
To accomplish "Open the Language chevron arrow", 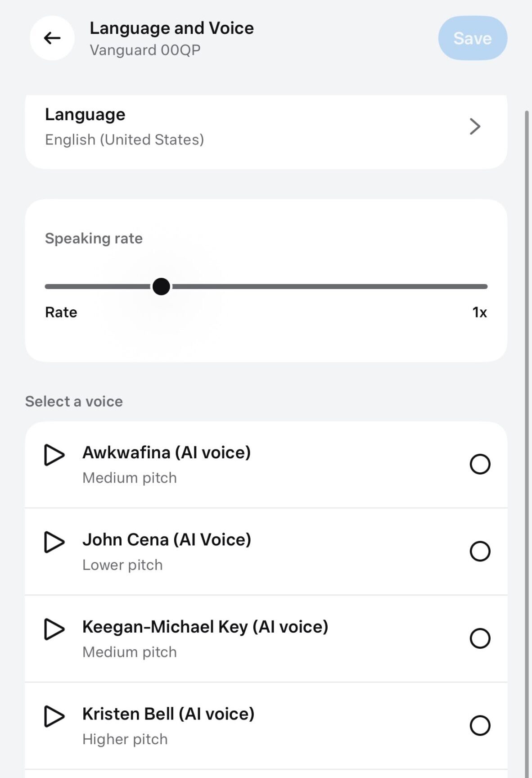I will (475, 127).
